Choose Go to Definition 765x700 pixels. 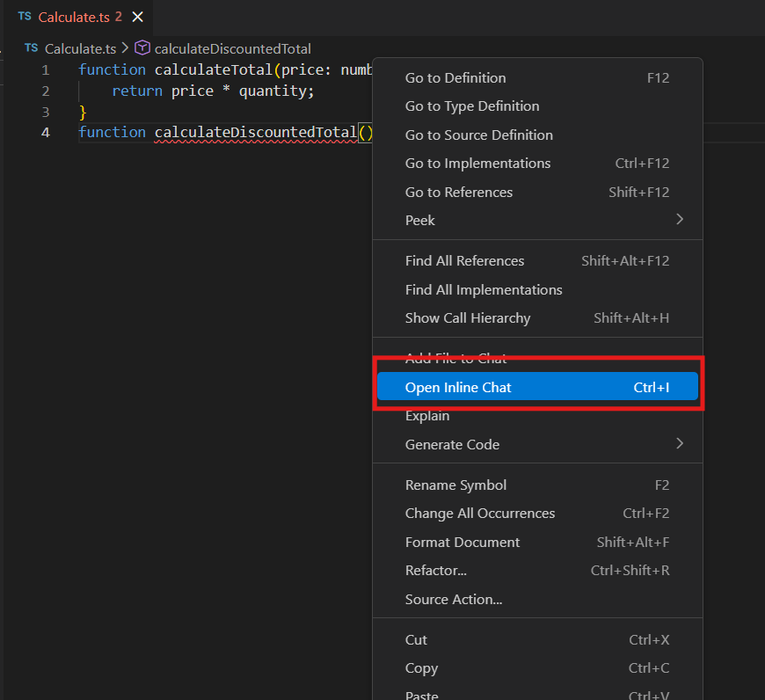tap(455, 77)
